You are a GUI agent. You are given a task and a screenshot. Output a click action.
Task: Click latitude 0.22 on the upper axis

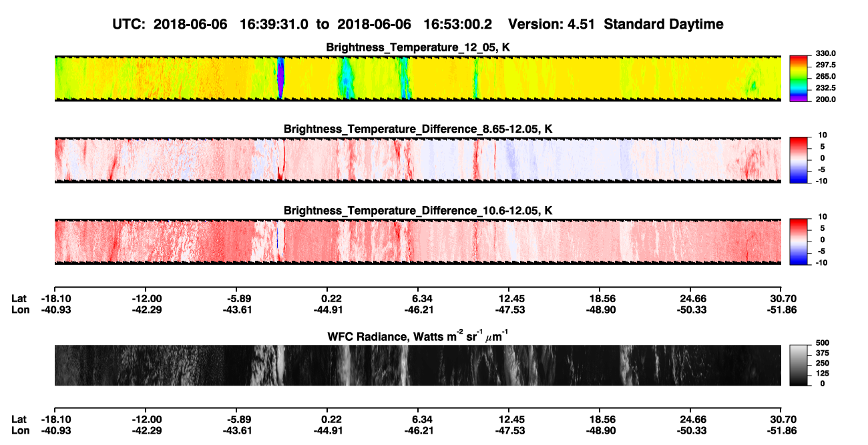(331, 298)
